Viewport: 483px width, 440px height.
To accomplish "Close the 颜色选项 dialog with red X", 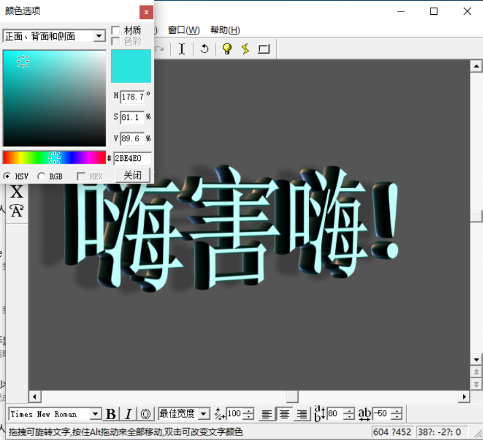I will (x=146, y=12).
